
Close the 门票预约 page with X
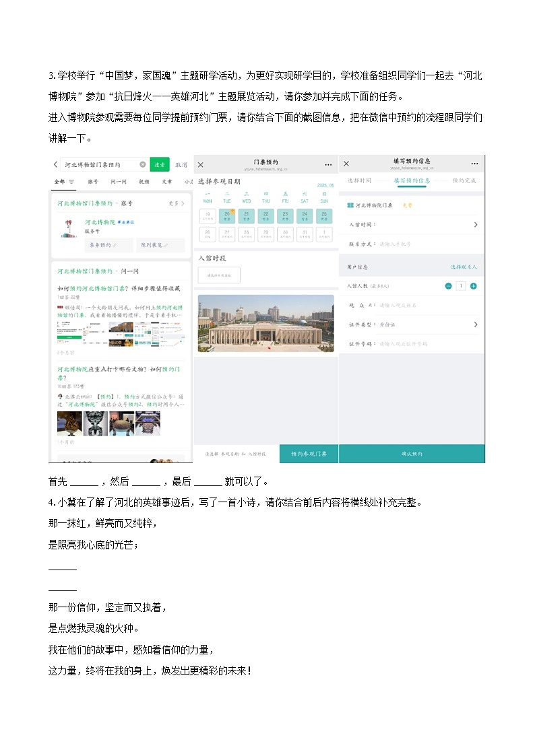pos(201,164)
